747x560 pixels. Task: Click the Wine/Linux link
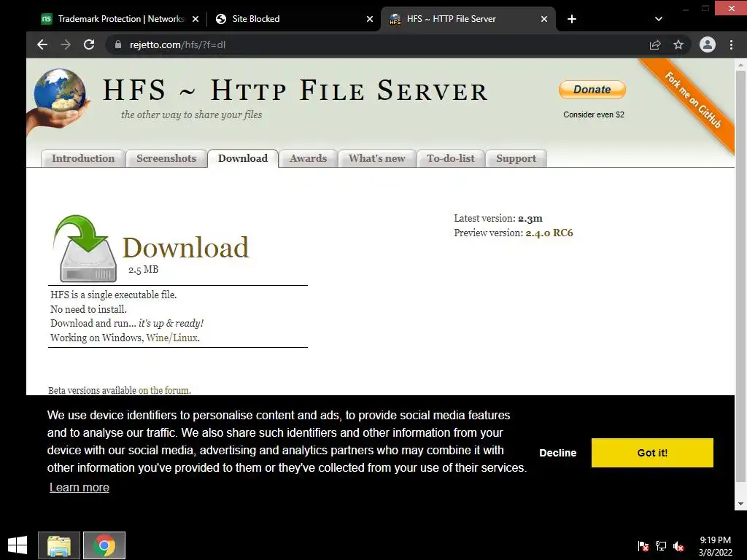172,338
